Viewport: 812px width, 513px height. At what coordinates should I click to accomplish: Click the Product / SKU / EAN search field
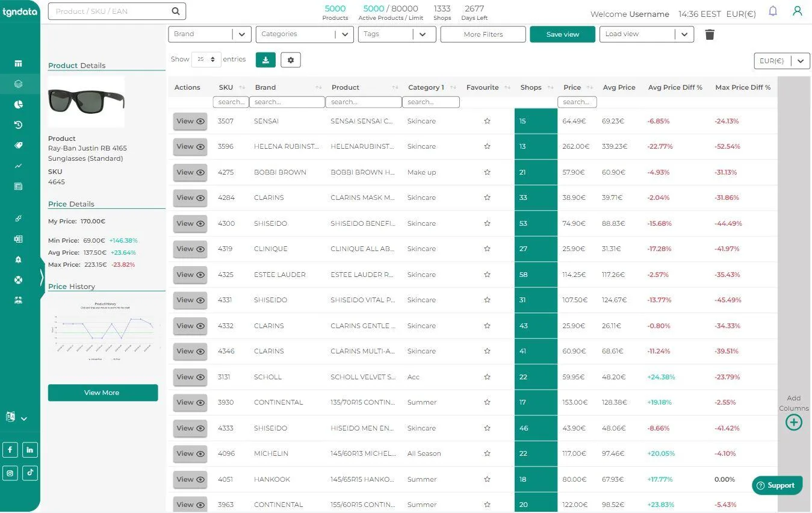[117, 11]
